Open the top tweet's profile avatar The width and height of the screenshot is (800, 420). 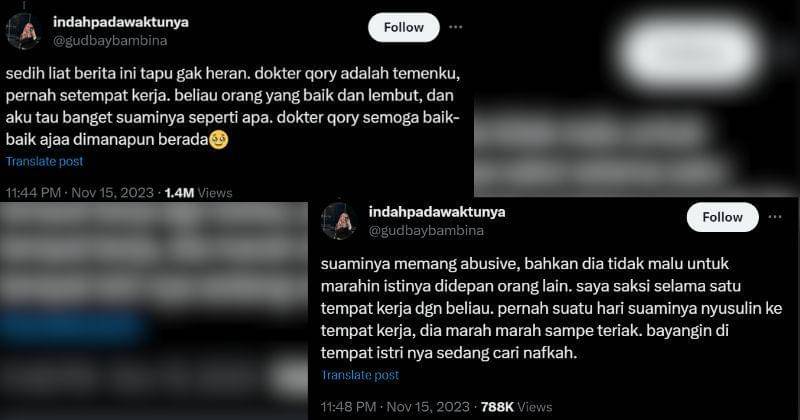pos(23,31)
